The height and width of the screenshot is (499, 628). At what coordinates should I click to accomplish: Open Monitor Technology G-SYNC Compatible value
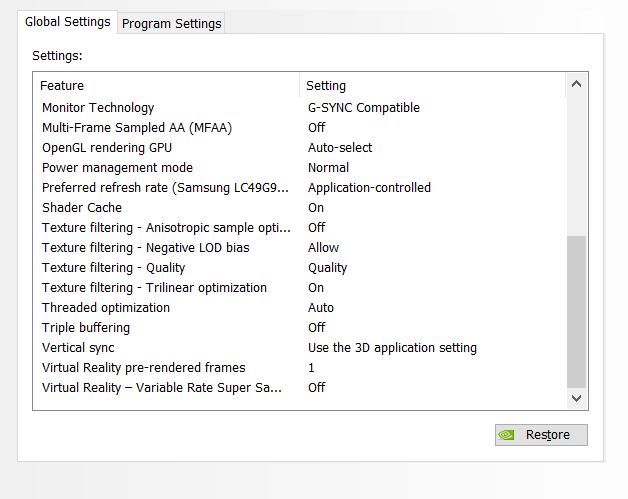point(364,108)
